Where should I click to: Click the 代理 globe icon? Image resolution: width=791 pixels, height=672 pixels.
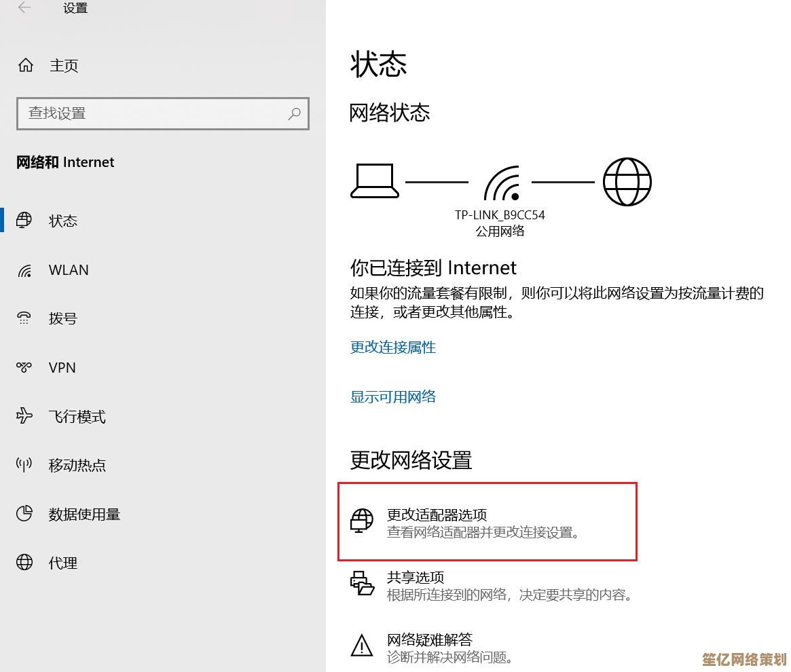(24, 563)
